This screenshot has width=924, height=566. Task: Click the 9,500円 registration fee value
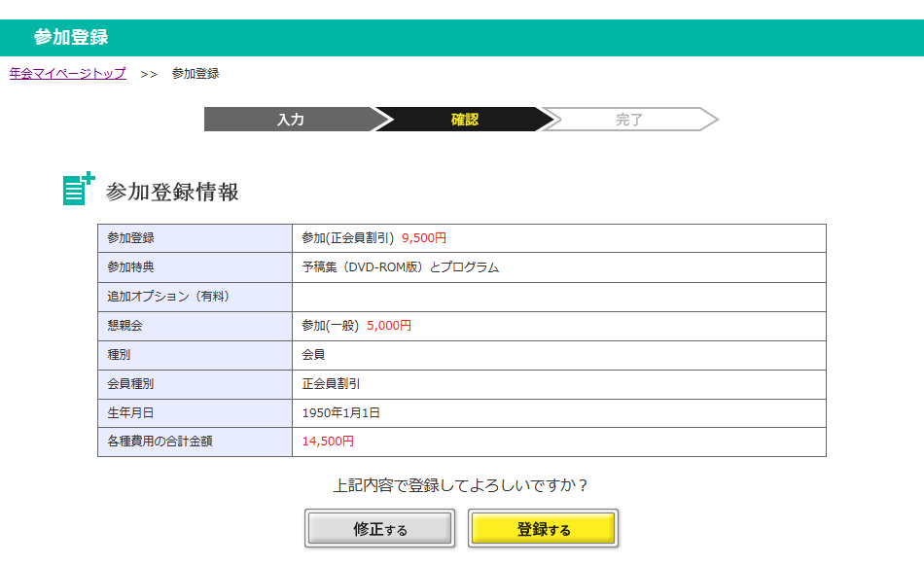[424, 238]
